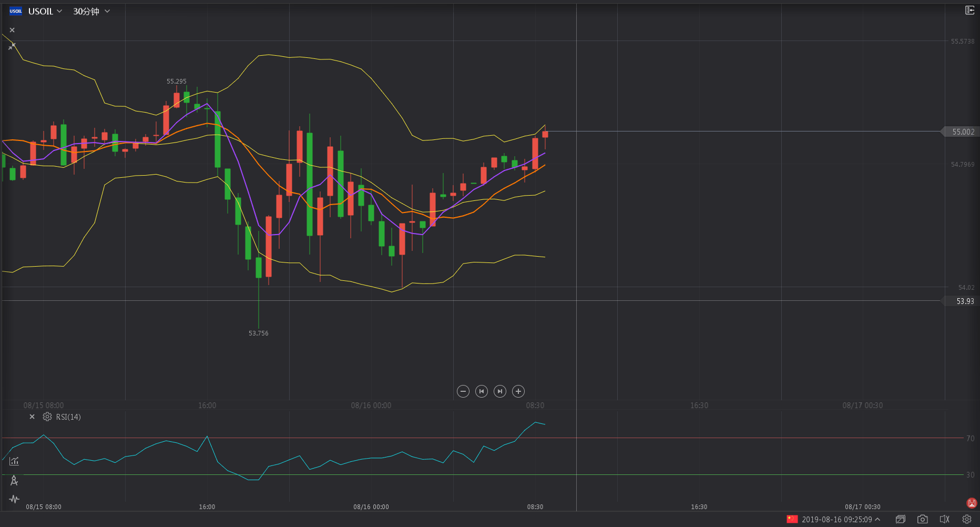
Task: Click the RSI level 70 axis label
Action: pos(971,438)
